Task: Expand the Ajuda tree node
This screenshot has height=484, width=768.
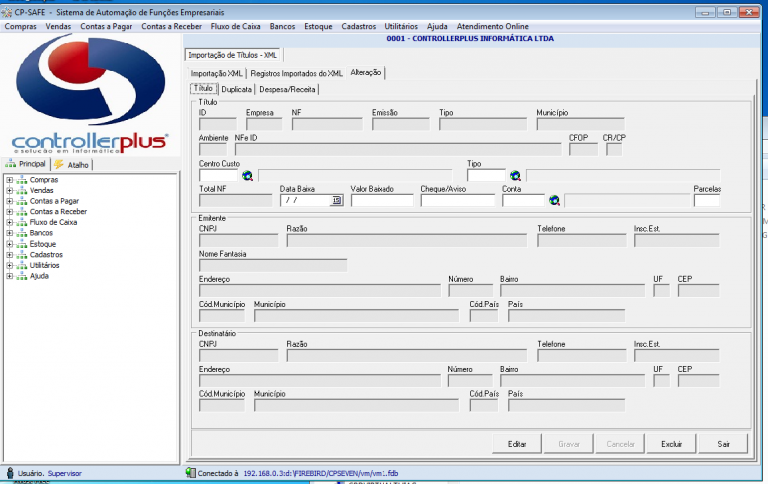Action: tap(9, 276)
